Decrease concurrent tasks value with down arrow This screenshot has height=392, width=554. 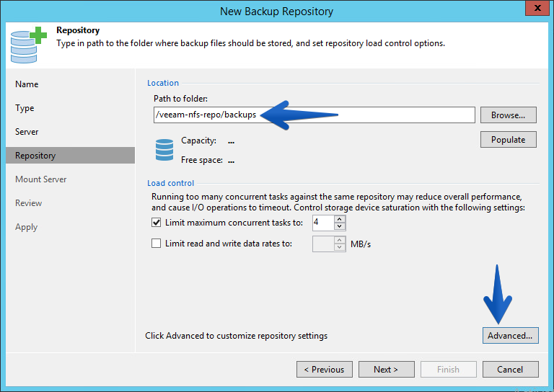(x=340, y=226)
